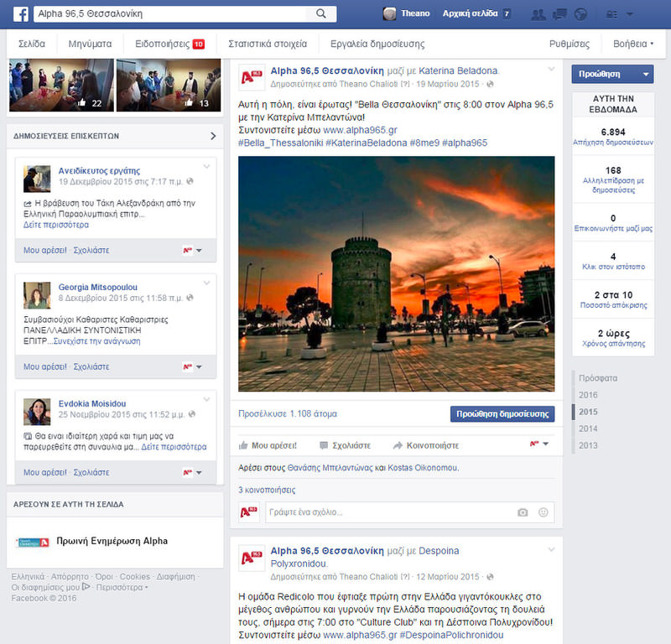Open Ρυθμίσεις tab

tap(570, 44)
